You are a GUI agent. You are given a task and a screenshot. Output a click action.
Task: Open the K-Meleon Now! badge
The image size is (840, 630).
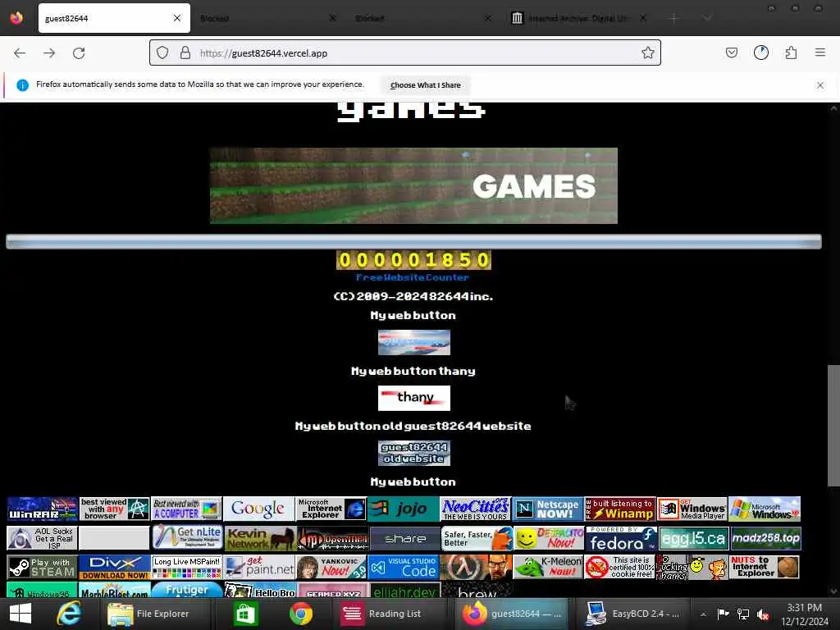click(548, 567)
